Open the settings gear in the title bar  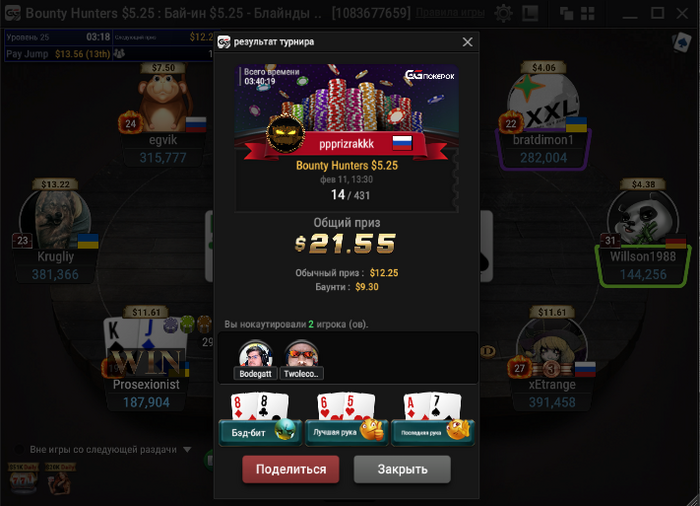point(504,13)
